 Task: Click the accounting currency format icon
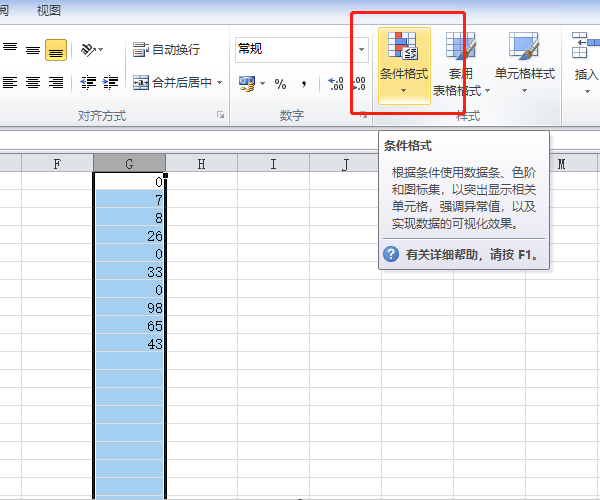point(247,83)
